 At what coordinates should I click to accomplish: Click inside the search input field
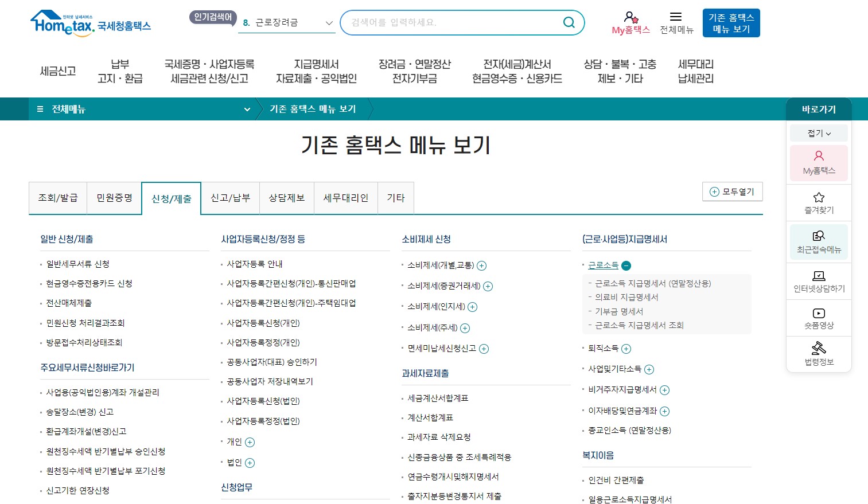[453, 22]
